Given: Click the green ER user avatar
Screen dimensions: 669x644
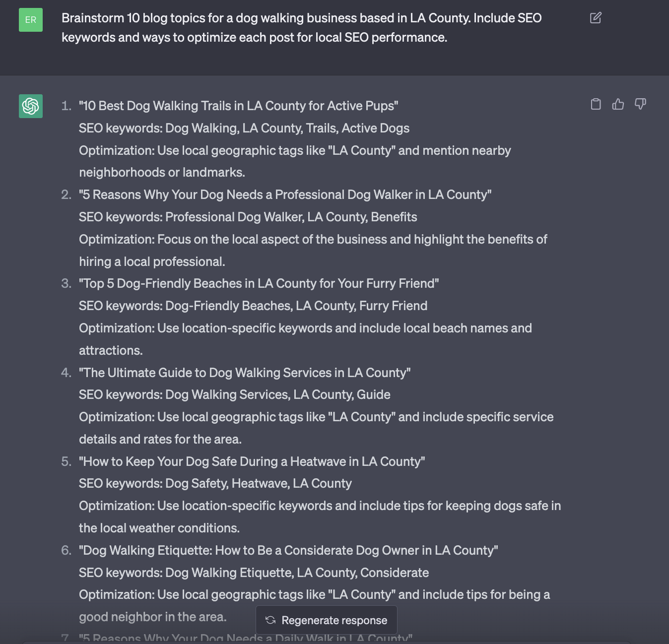Looking at the screenshot, I should 31,20.
